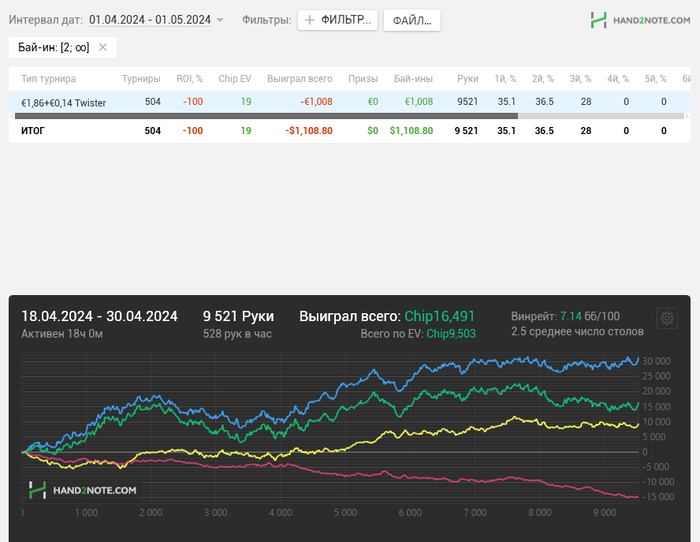700x542 pixels.
Task: Click the Винрейт 7.14 бб/100 stat
Action: [x=564, y=316]
